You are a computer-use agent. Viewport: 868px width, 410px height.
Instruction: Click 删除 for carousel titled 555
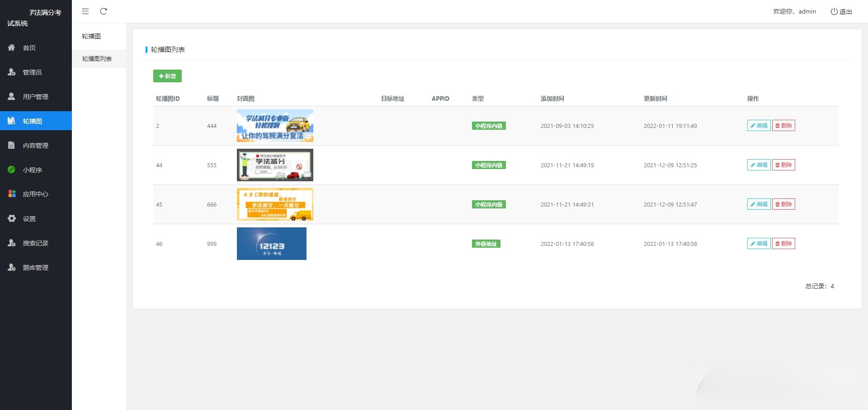point(784,165)
